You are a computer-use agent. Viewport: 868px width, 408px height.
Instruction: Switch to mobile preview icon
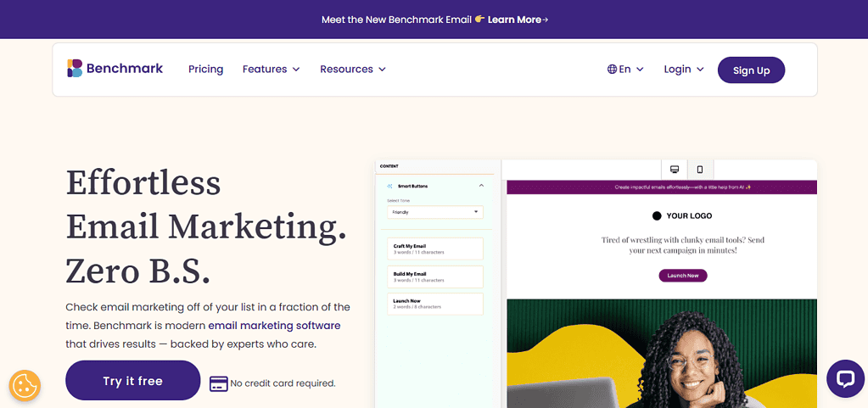click(700, 169)
